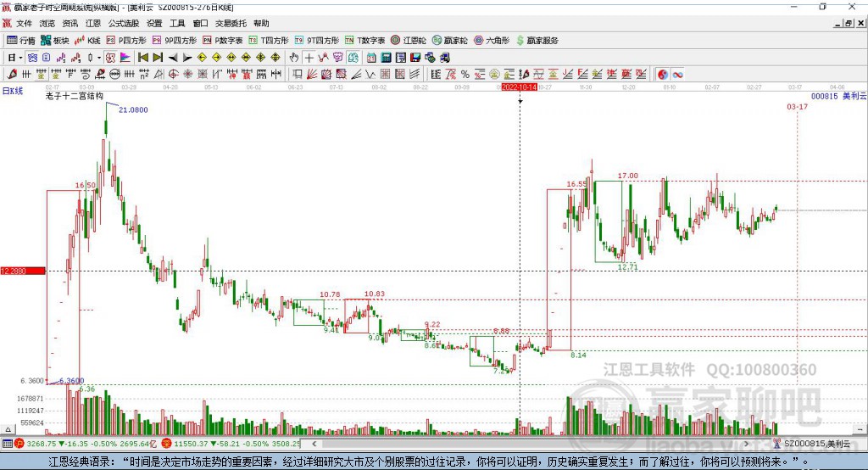Open the P数字表 tool

coord(223,41)
